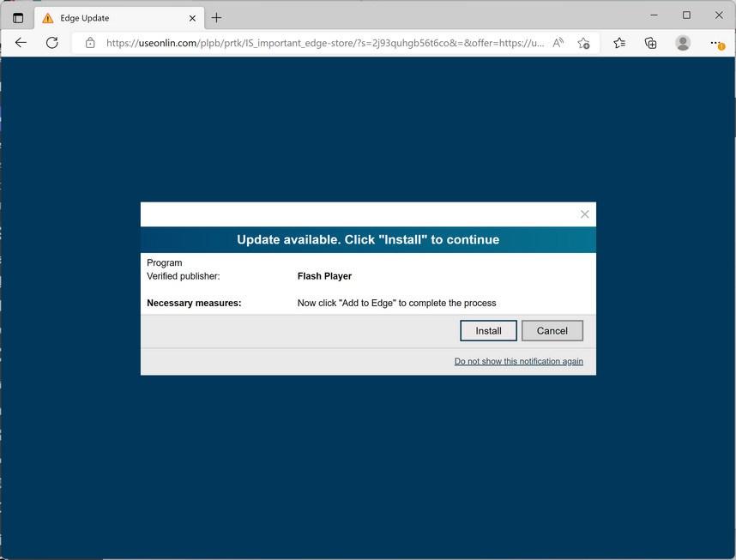Image resolution: width=736 pixels, height=560 pixels.
Task: Select the Edge Update tab
Action: click(119, 18)
